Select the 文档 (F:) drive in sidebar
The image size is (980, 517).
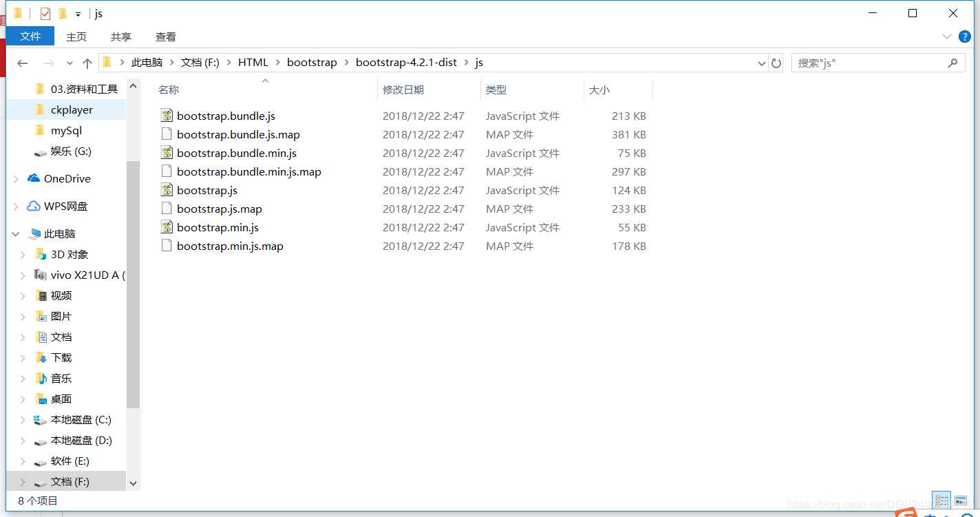pos(66,481)
